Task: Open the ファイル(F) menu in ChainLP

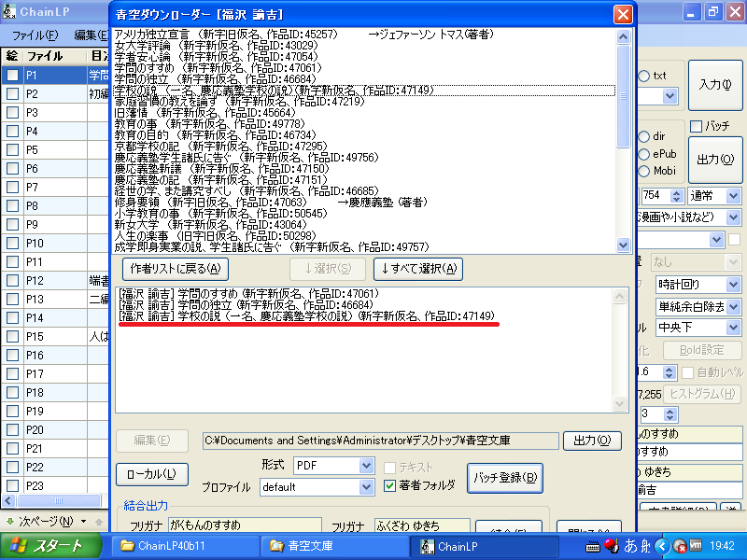Action: click(35, 35)
